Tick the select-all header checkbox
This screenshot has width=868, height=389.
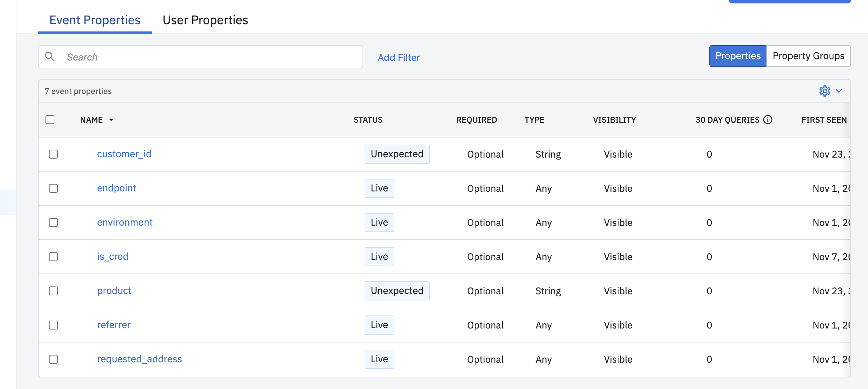click(x=50, y=120)
